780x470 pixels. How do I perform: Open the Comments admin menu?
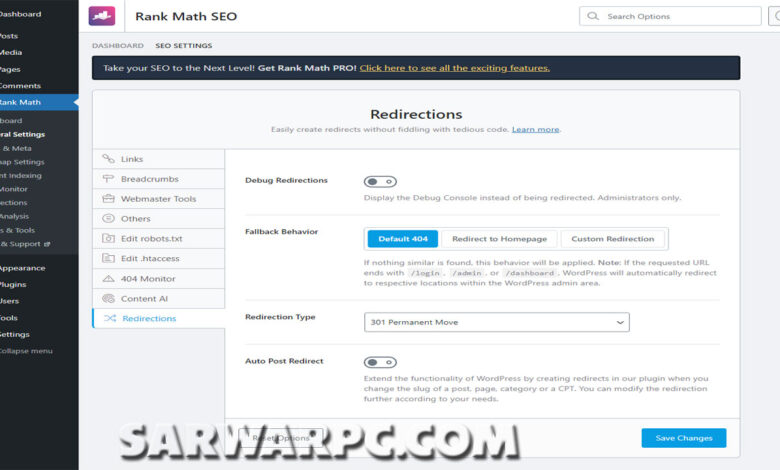(39, 86)
